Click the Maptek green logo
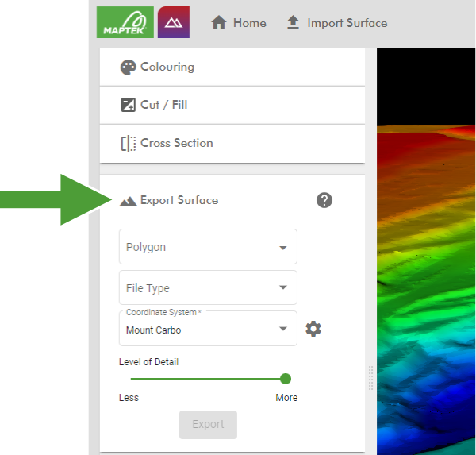 (x=125, y=22)
